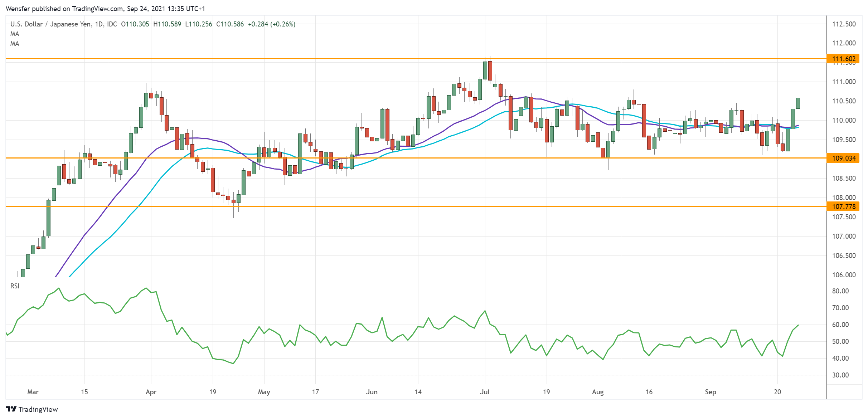Click the U.S. Dollar / Japanese Yen title
Viewport: 868px width, 419px height.
coord(51,24)
